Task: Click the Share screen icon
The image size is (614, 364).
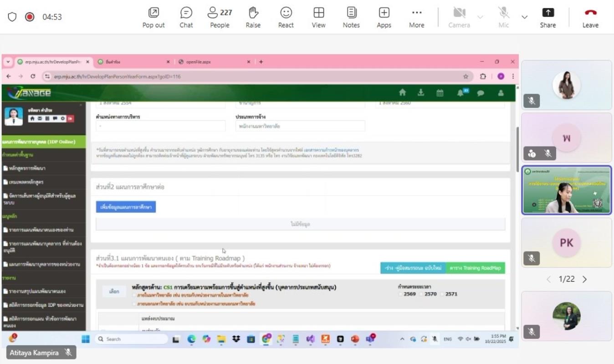Action: [547, 17]
